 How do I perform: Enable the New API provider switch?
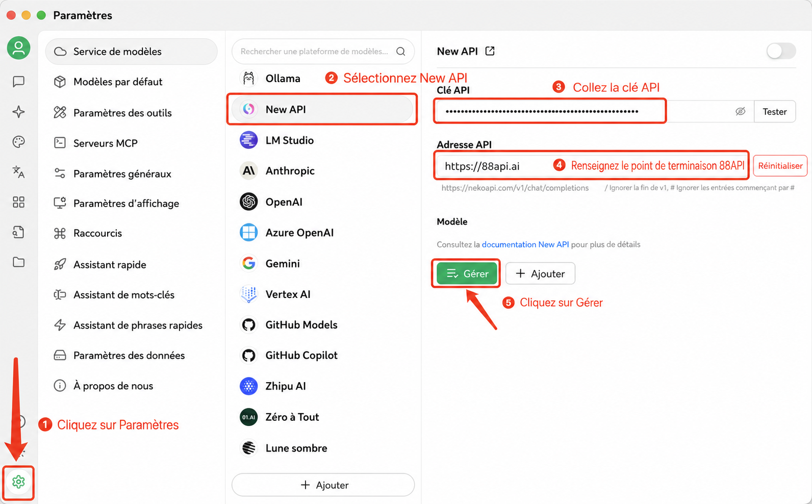coord(781,51)
